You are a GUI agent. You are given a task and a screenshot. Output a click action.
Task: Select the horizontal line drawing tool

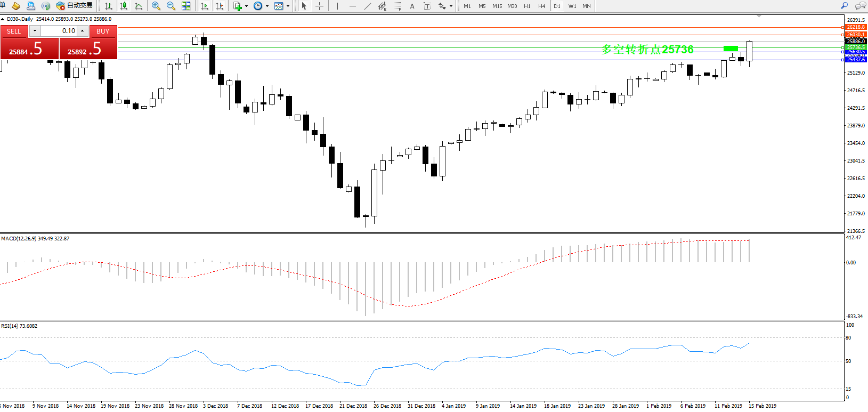pyautogui.click(x=352, y=6)
